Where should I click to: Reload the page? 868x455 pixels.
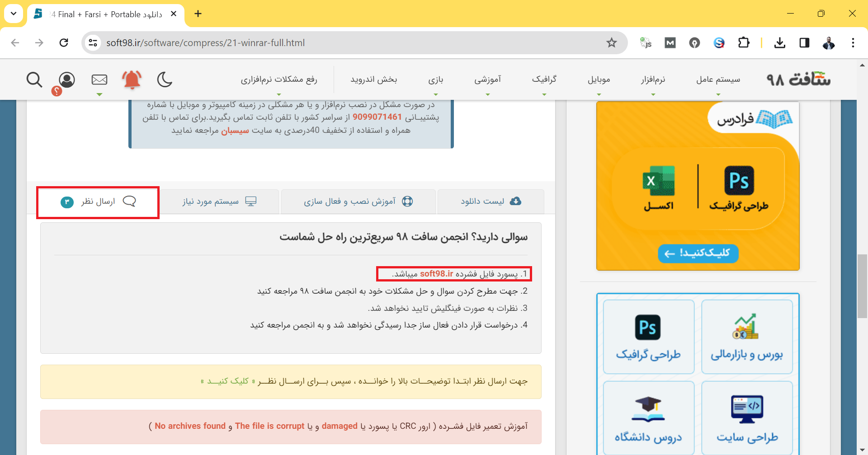[x=64, y=43]
